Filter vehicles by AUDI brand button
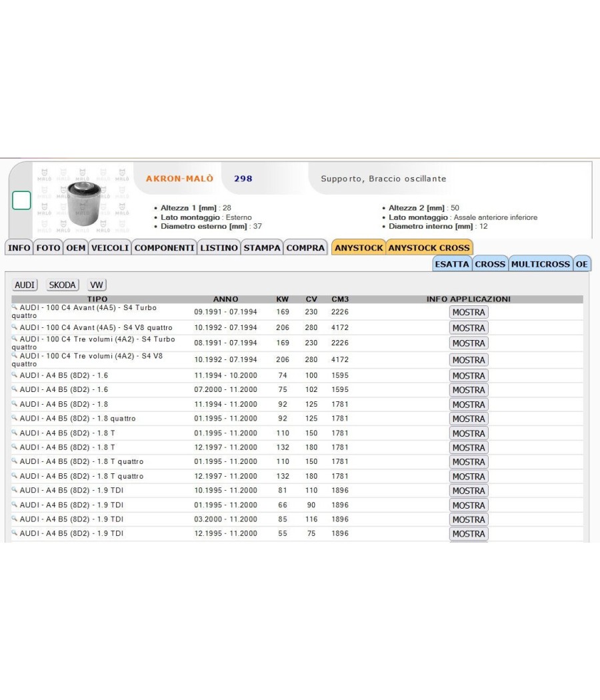The width and height of the screenshot is (600, 700). 25,285
